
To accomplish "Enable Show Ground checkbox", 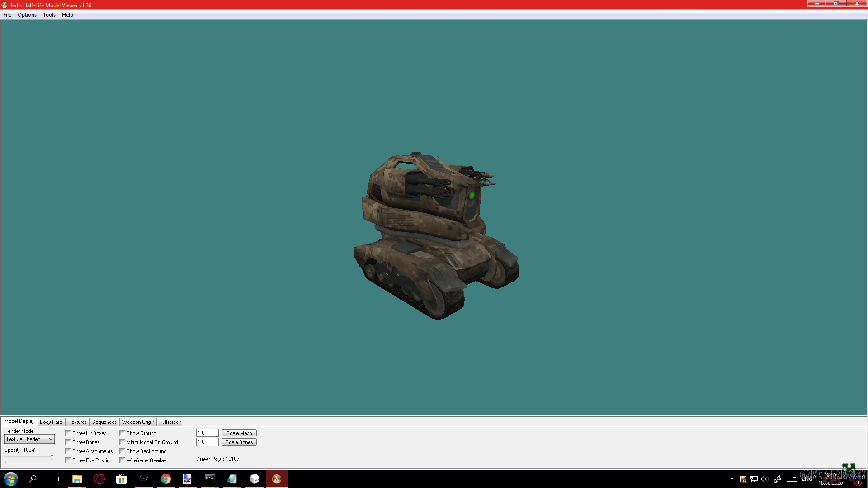I will coord(123,433).
